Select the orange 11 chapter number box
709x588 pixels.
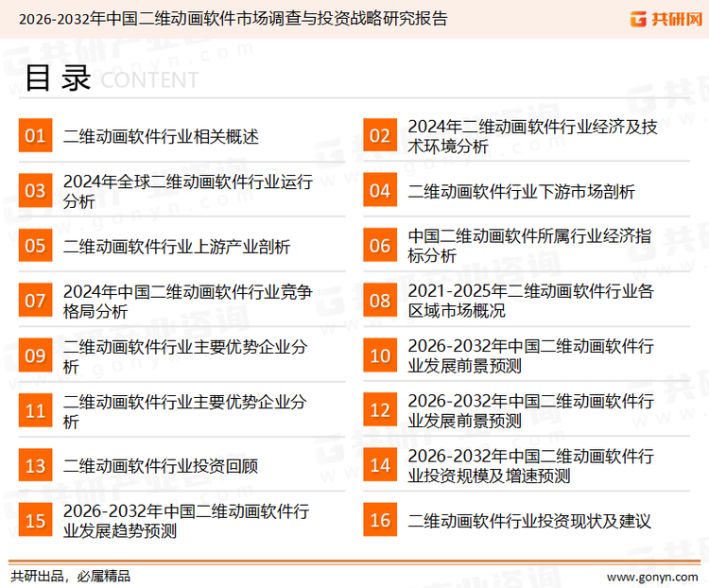tap(35, 410)
